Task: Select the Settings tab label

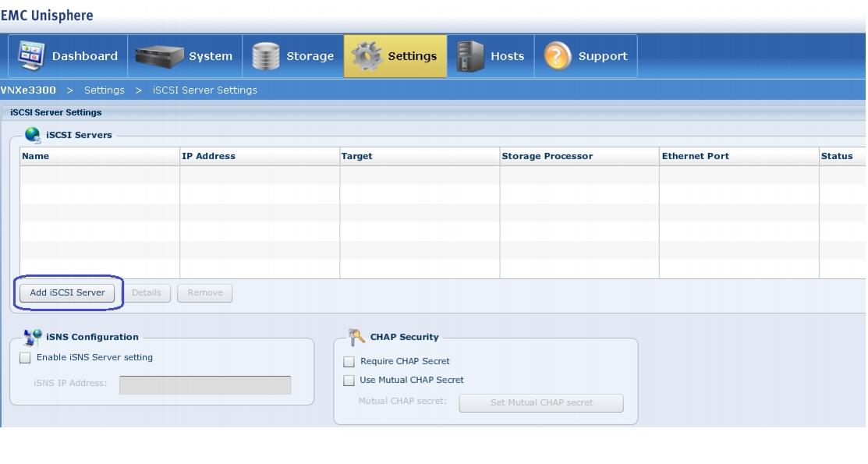Action: [x=413, y=56]
